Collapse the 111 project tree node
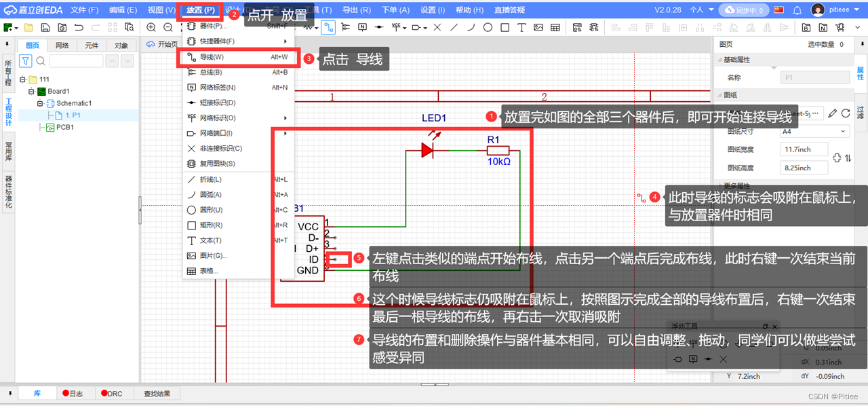The width and height of the screenshot is (868, 406). (22, 79)
